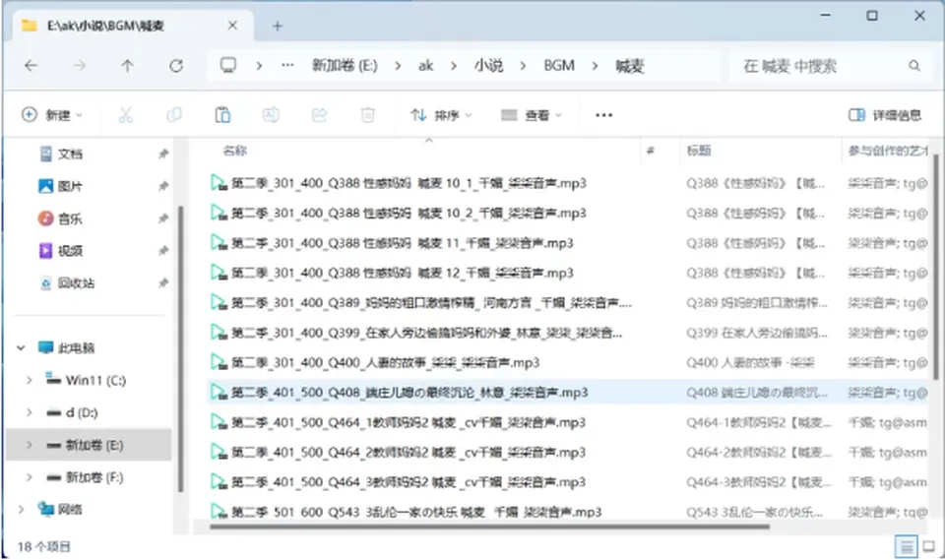Expand the 新加卷 (E:) drive node

tap(29, 445)
